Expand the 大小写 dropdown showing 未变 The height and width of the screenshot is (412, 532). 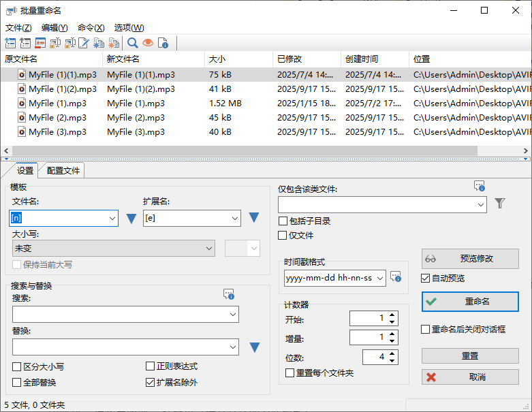click(209, 248)
